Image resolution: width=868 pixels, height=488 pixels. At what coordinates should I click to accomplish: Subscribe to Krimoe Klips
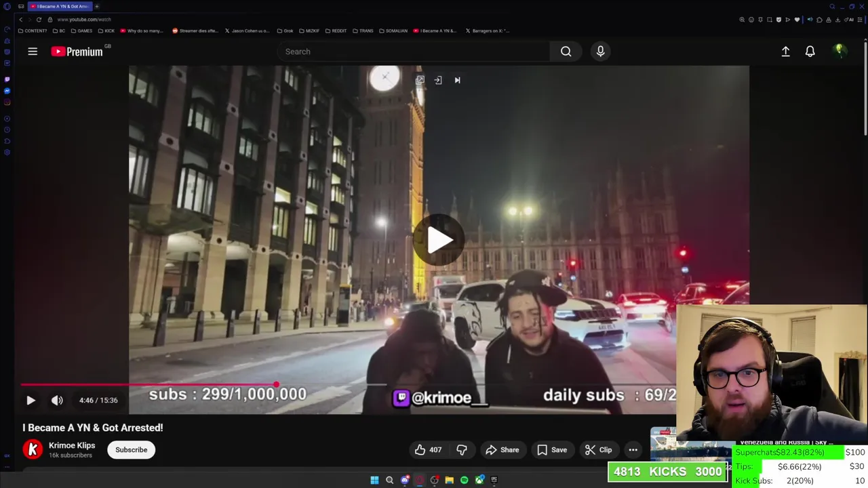(131, 449)
